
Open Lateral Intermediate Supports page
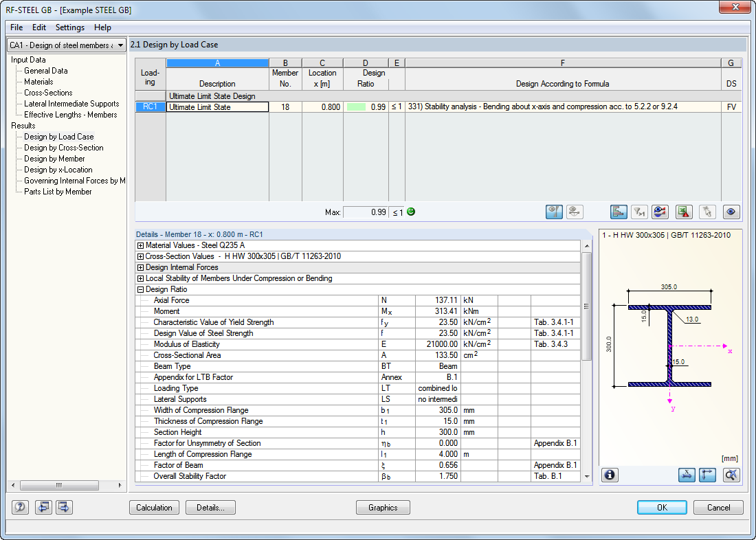(x=71, y=104)
